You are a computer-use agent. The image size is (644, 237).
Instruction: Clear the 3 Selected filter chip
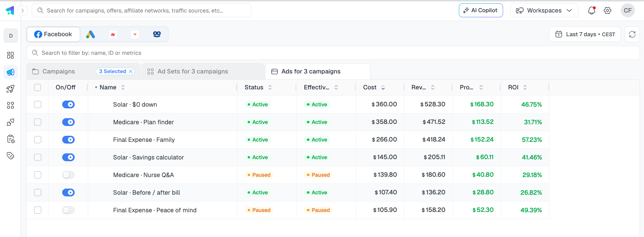coord(131,71)
